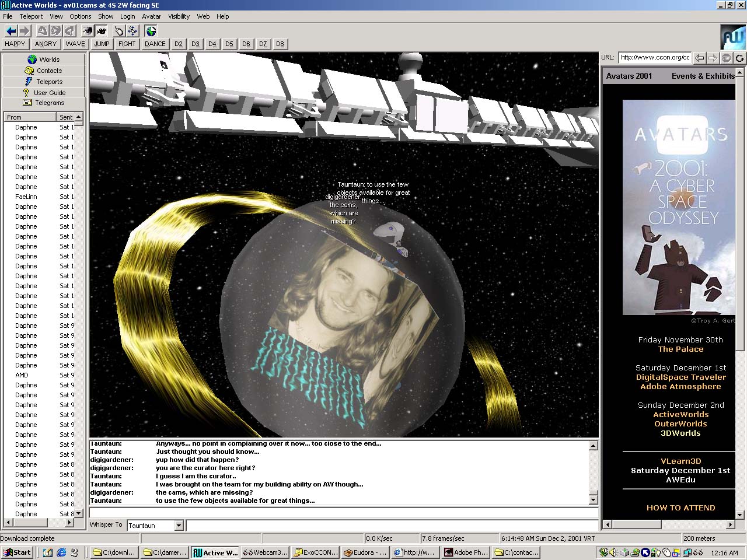Screen dimensions: 747x560
Task: Reload the web panel page
Action: pyautogui.click(x=739, y=58)
